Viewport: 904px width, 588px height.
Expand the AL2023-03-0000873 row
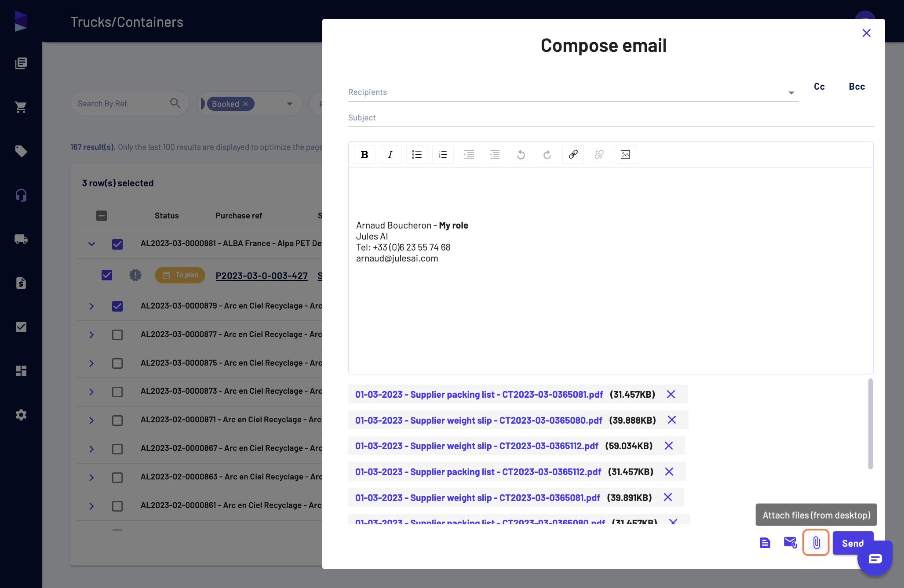(91, 392)
